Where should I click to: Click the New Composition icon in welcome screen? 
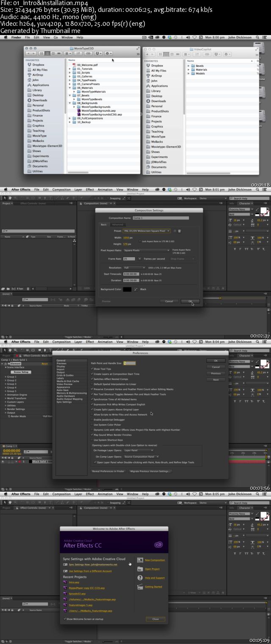click(140, 560)
